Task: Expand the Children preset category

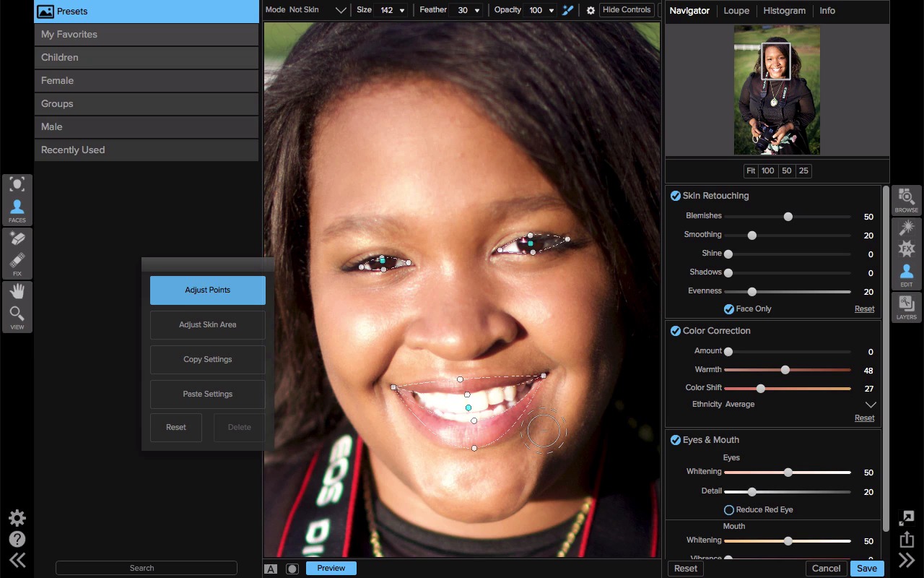Action: (147, 58)
